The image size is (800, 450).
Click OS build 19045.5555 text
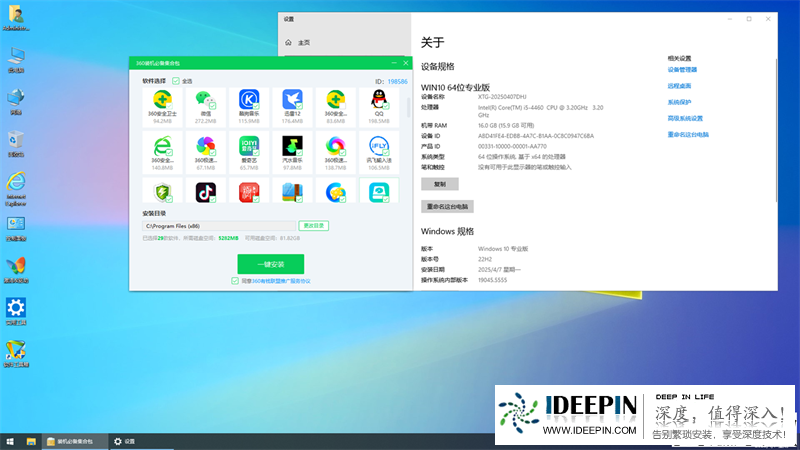[x=492, y=280]
